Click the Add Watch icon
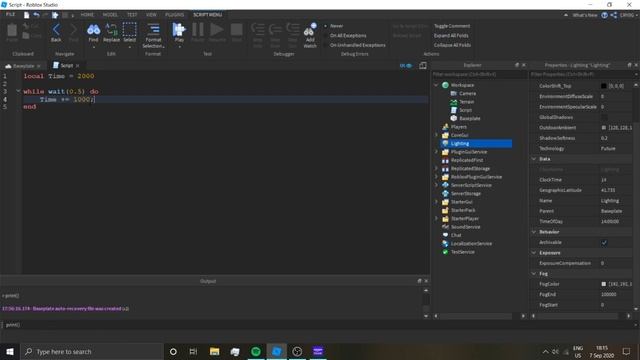 tap(310, 29)
